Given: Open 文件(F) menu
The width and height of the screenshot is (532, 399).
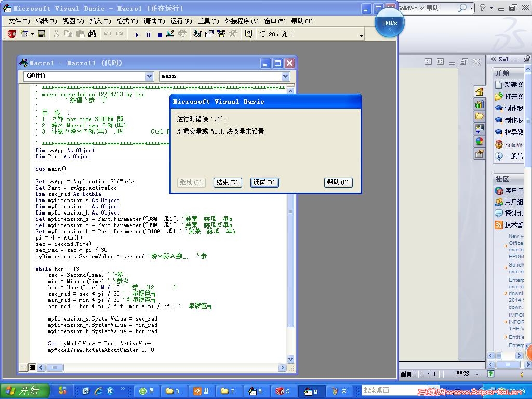Looking at the screenshot, I should coord(19,21).
